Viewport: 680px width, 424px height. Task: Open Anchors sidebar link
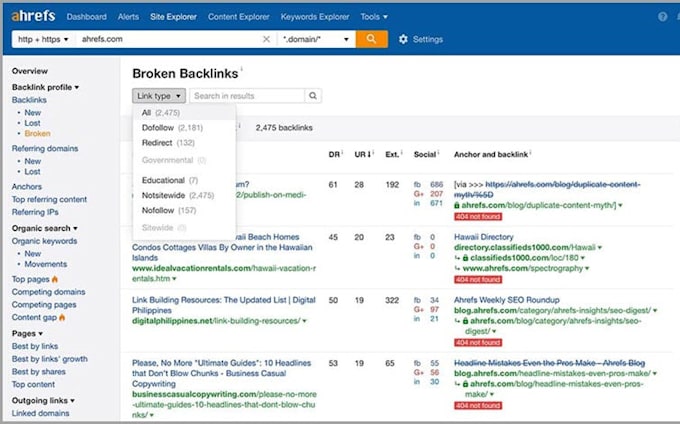(27, 186)
